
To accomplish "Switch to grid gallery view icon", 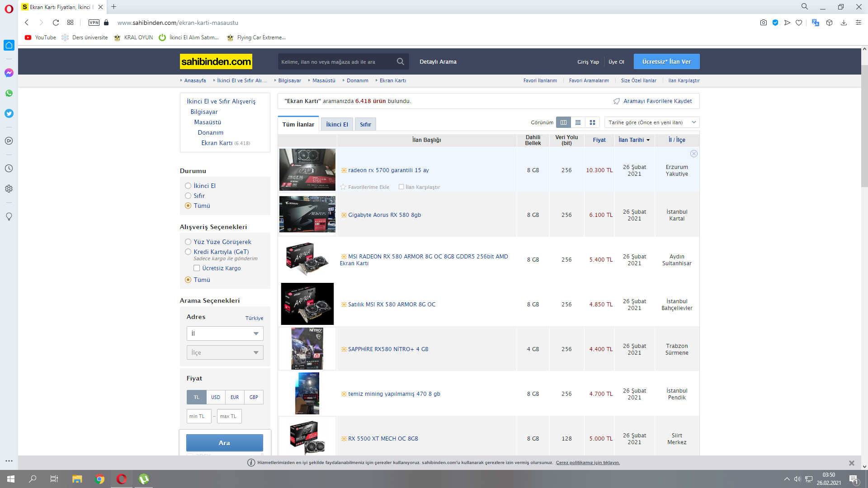I will [x=592, y=122].
